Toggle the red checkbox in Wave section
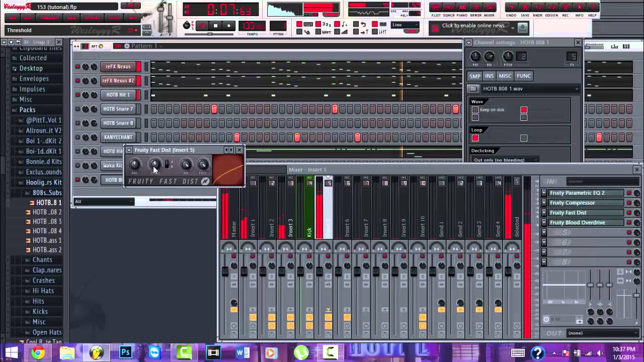 tap(524, 110)
